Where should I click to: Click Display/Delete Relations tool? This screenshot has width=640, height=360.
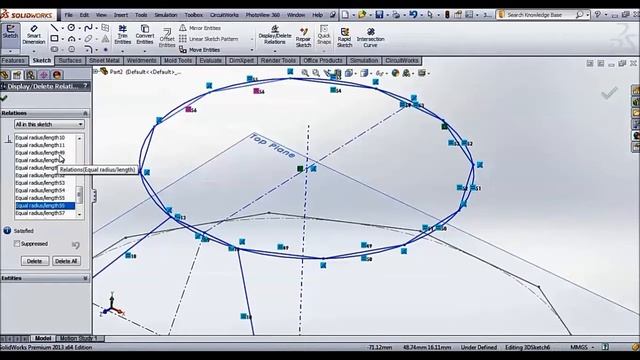[275, 35]
